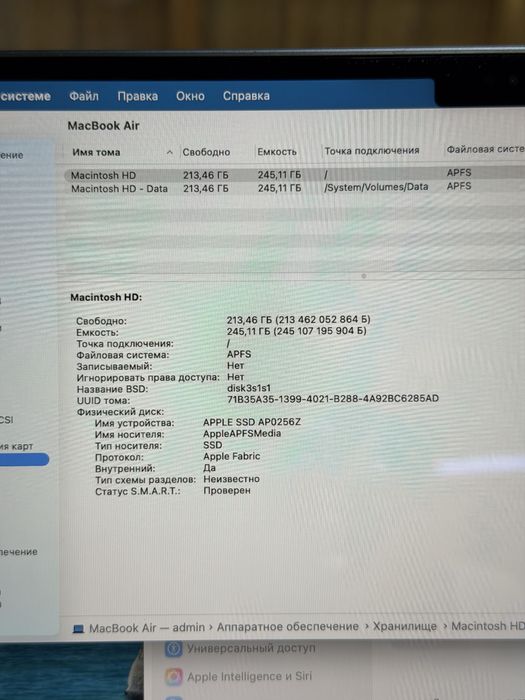Click APFS cell in Macintosh HD - Data row
The image size is (525, 700).
click(458, 186)
